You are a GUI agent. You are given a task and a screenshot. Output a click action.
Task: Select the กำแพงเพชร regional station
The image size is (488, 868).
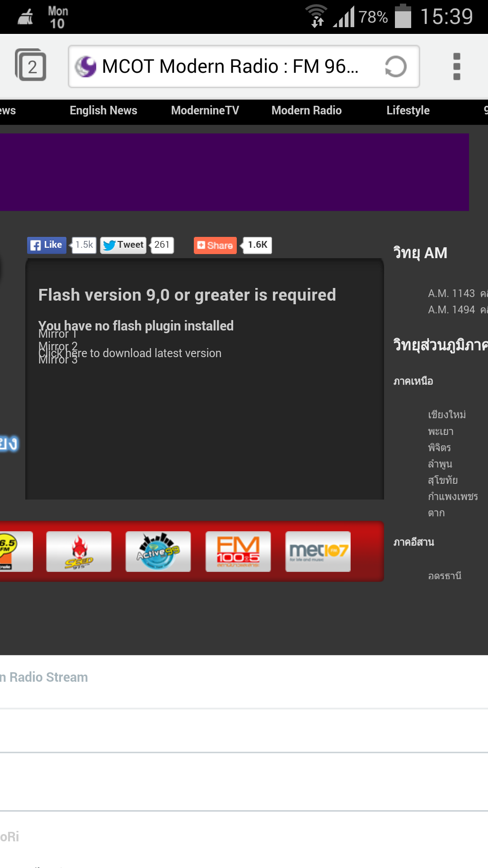pos(453,496)
